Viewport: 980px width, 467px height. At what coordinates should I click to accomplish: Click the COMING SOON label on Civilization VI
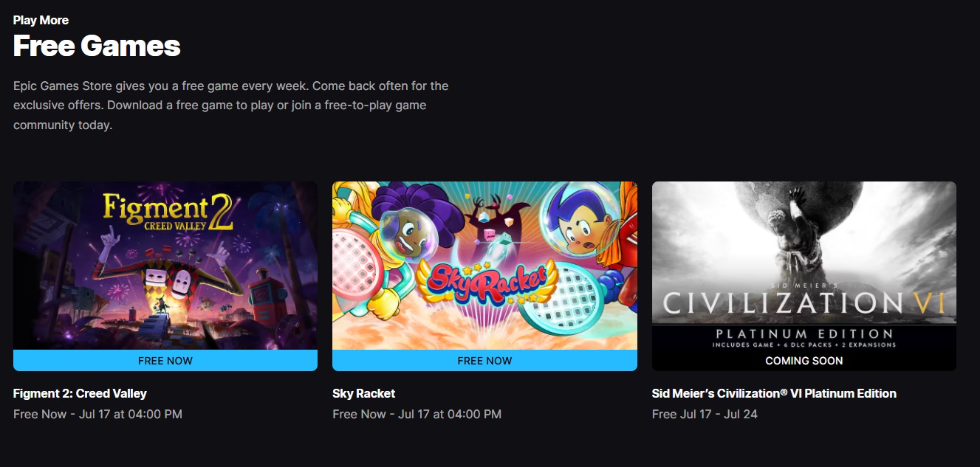coord(804,361)
